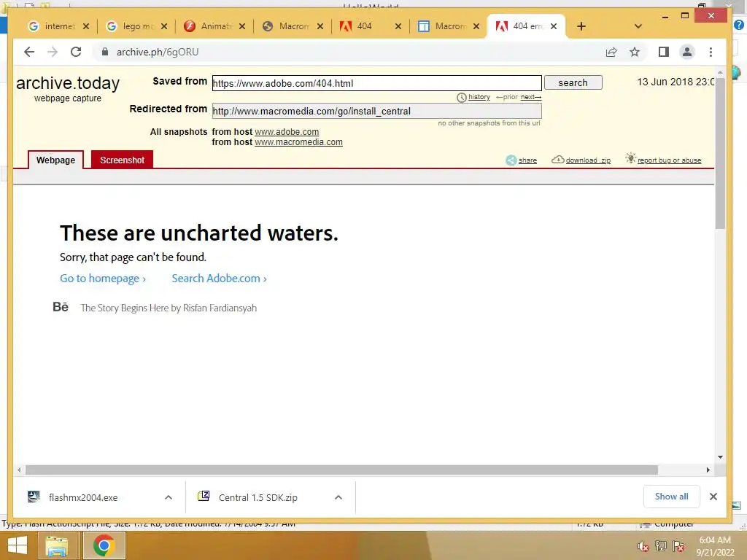This screenshot has height=560, width=747.
Task: Select the Screenshot tab
Action: [x=122, y=160]
